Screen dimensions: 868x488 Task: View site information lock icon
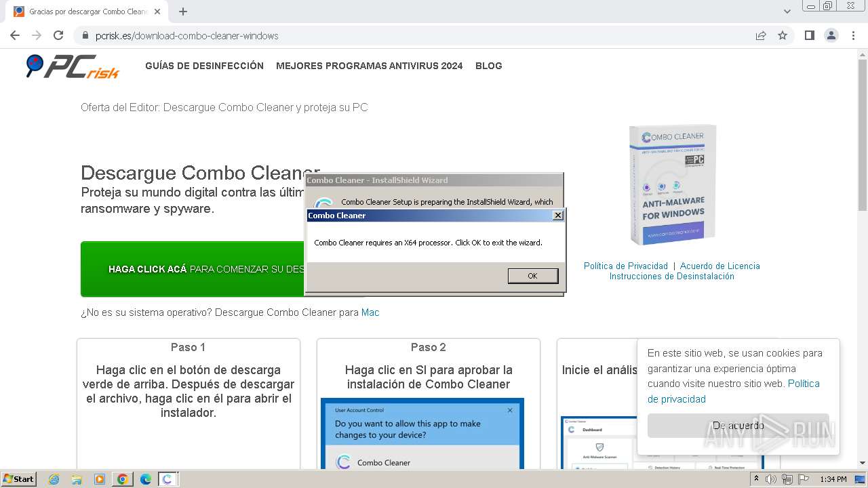pyautogui.click(x=85, y=35)
